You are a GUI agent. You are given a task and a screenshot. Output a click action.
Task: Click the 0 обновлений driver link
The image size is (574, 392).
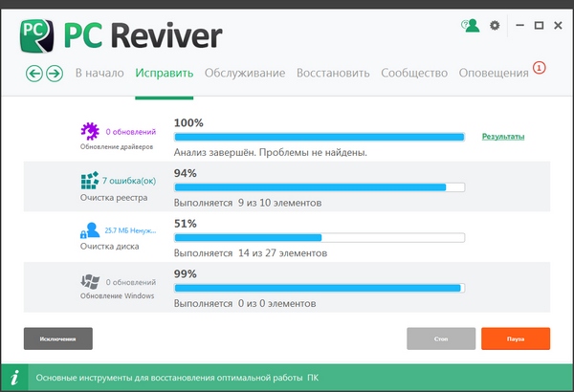[131, 132]
